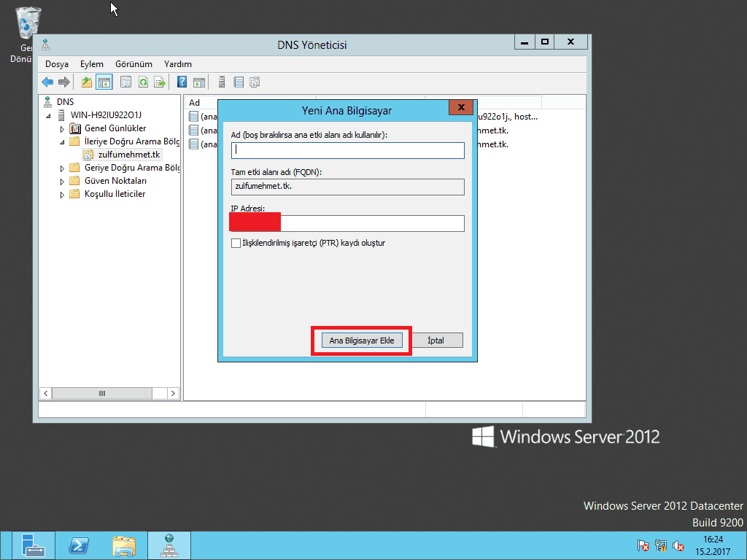747x560 pixels.
Task: Click the New Server tower toolbar icon
Action: [x=222, y=82]
